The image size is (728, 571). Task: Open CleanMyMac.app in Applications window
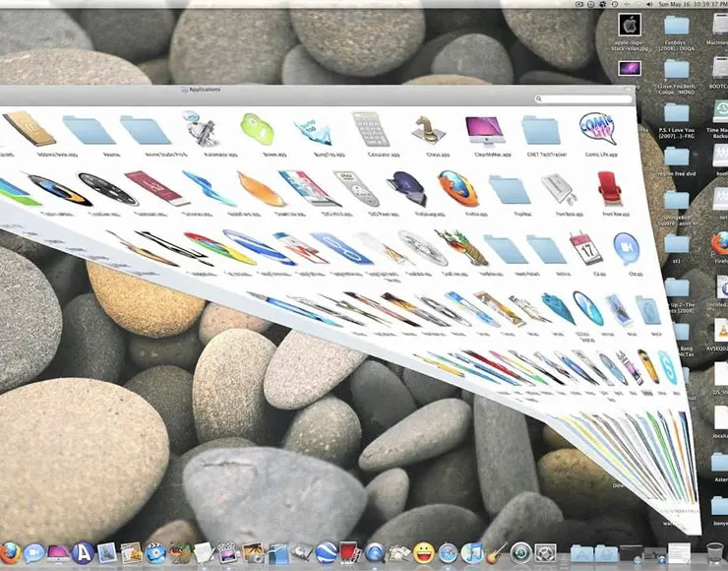coord(485,131)
